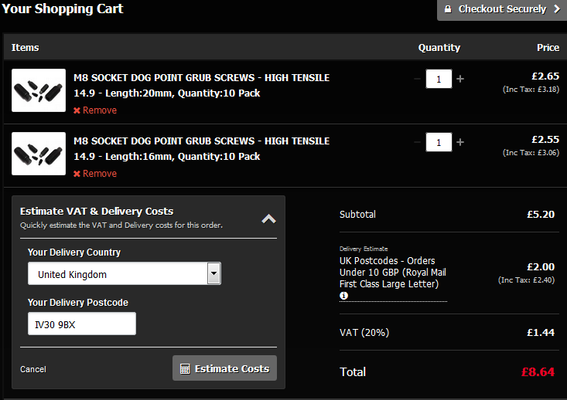Increase quantity of 20mm grub screws
Viewport: 567px width, 400px height.
point(460,79)
